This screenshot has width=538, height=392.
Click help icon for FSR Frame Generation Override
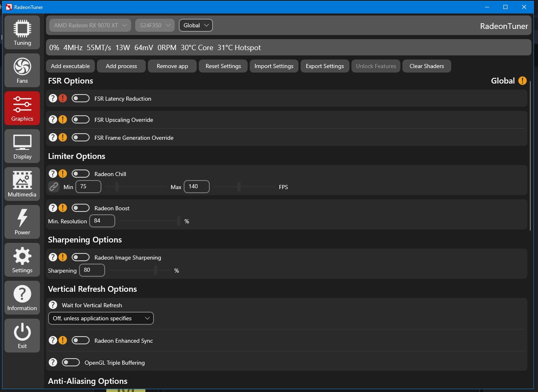point(53,137)
